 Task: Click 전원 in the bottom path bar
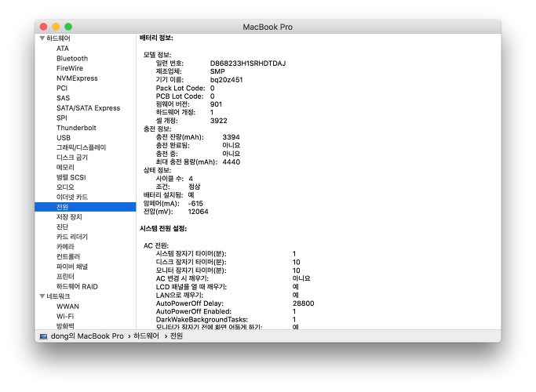[177, 336]
